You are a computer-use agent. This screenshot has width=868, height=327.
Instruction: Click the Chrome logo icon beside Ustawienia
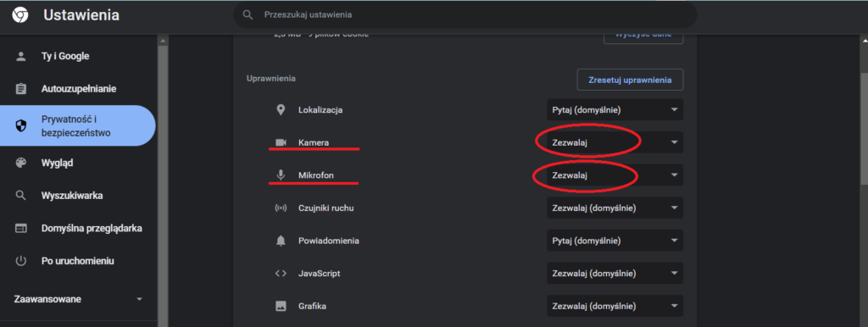21,15
